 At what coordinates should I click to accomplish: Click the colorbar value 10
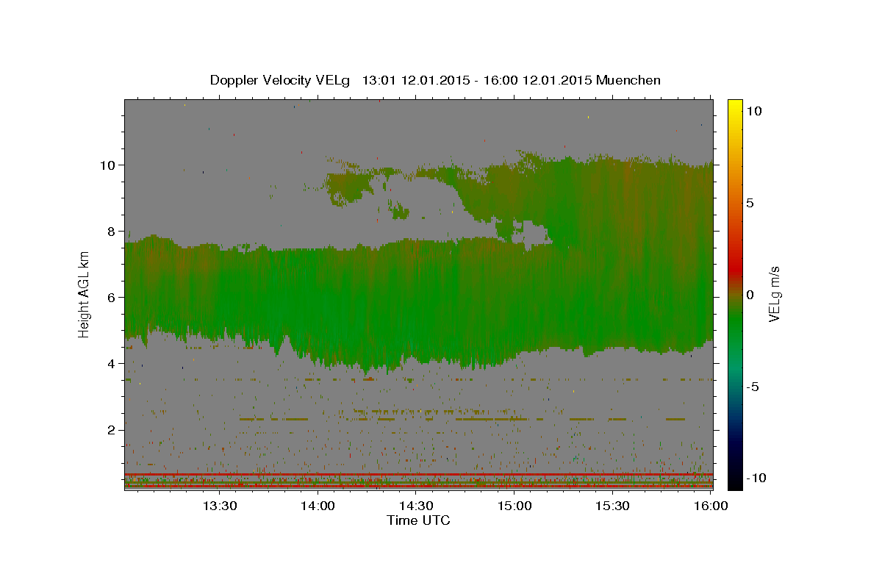755,111
